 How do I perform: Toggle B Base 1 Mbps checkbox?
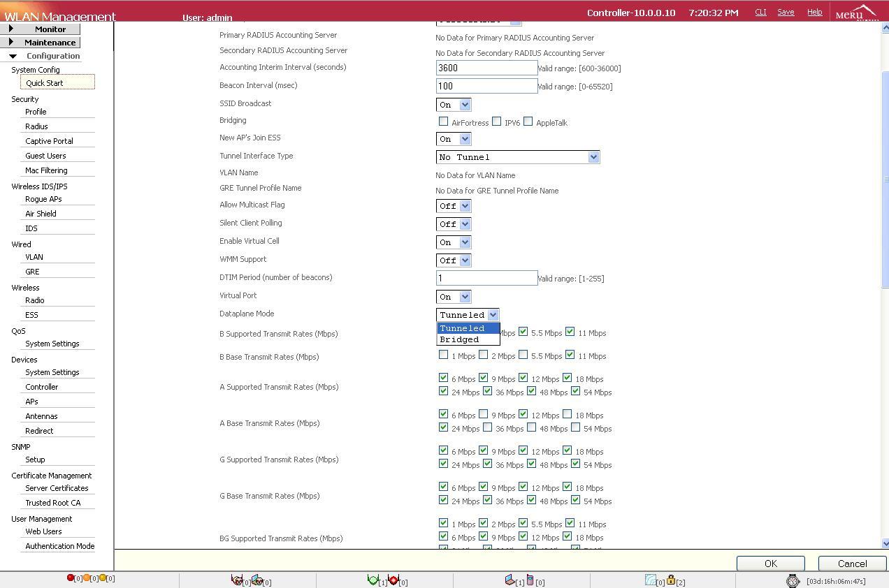pyautogui.click(x=443, y=355)
